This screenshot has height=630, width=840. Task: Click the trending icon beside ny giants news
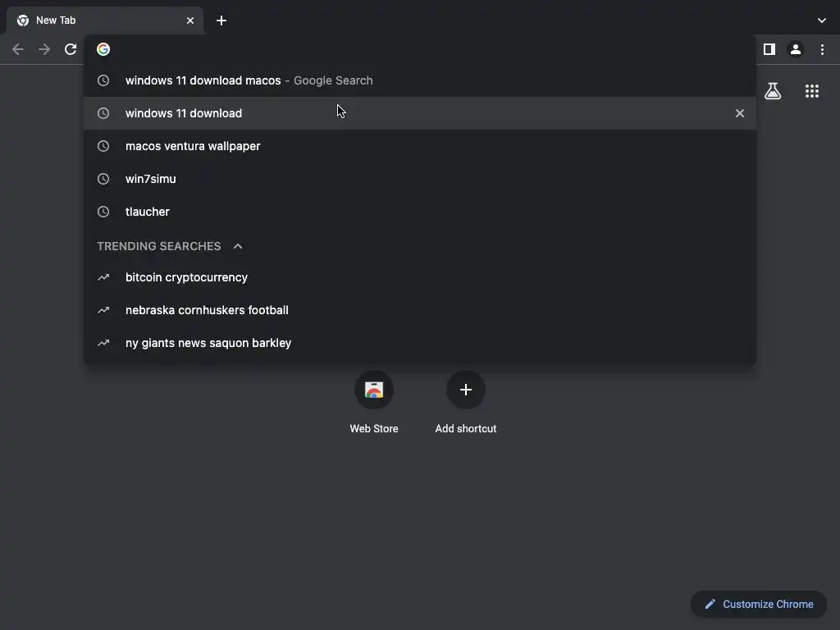click(103, 343)
